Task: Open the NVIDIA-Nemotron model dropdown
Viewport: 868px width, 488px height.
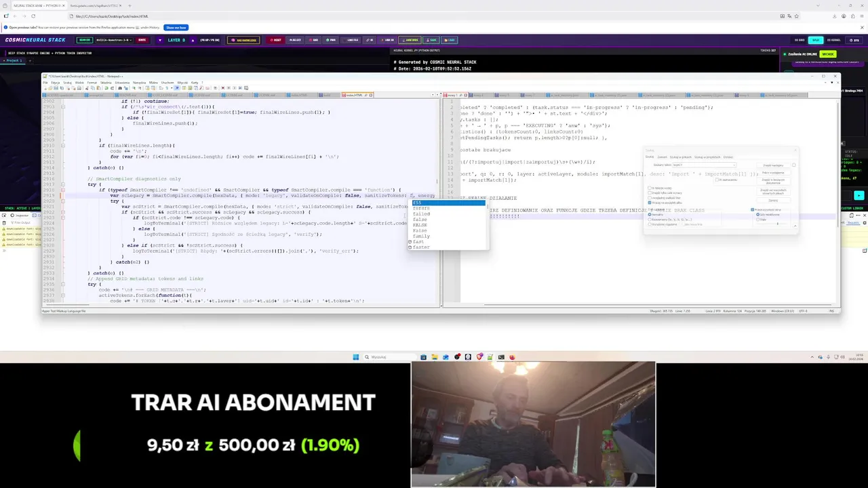Action: [115, 40]
